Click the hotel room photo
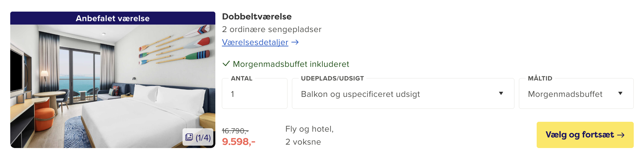The image size is (644, 161). pyautogui.click(x=113, y=86)
